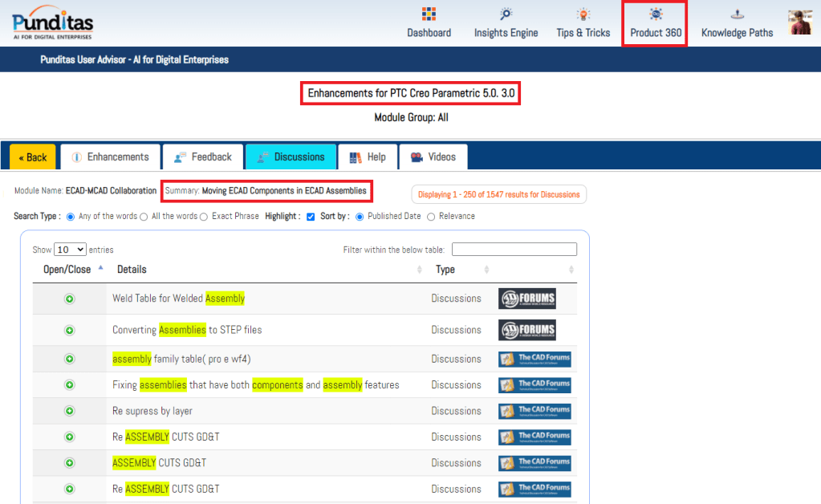Uncheck the Highlight checkbox
This screenshot has height=504, width=821.
click(311, 217)
